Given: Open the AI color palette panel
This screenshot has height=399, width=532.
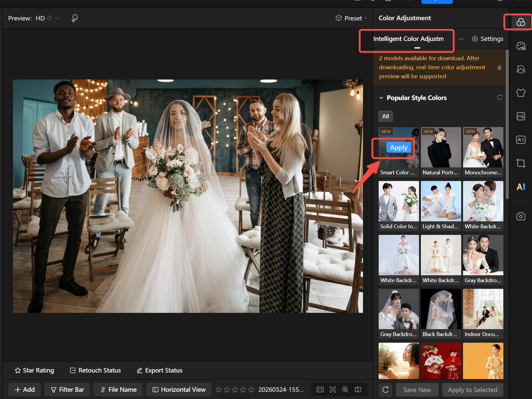Looking at the screenshot, I should tap(521, 46).
